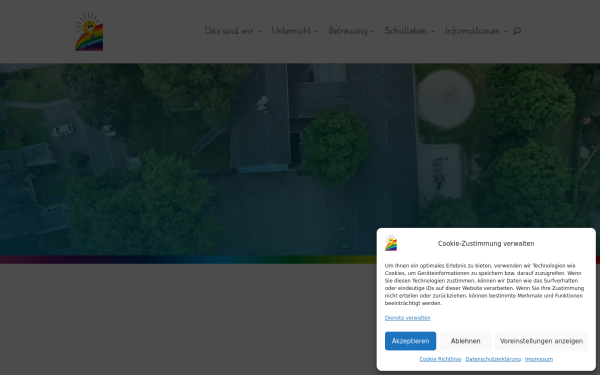Open the "Unterricht" menu

point(291,31)
